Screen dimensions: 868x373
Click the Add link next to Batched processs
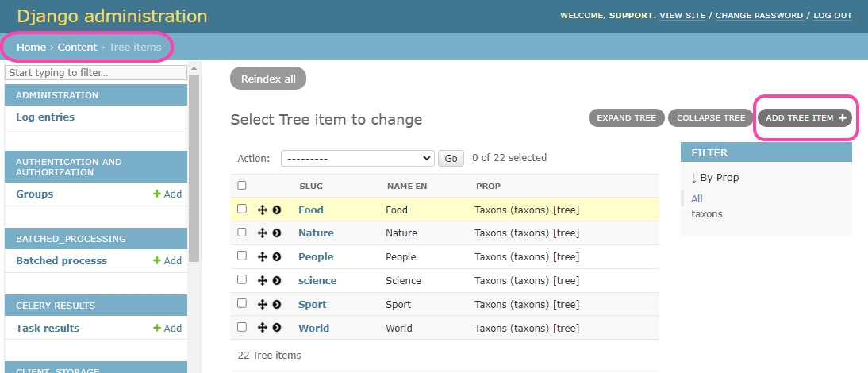click(x=167, y=260)
